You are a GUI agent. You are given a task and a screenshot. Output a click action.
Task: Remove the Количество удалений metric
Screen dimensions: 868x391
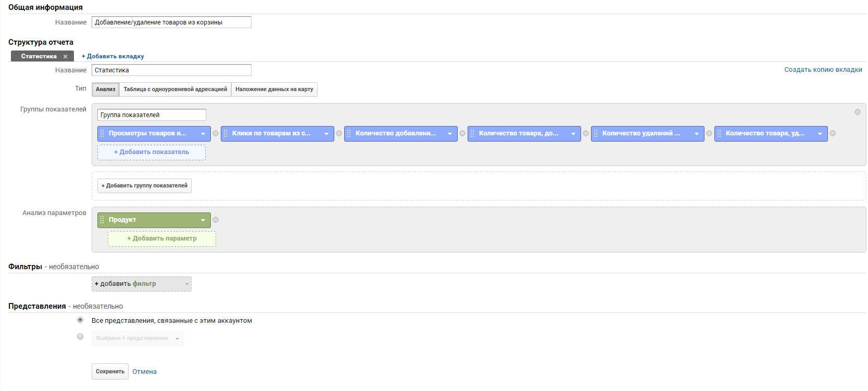click(x=709, y=133)
